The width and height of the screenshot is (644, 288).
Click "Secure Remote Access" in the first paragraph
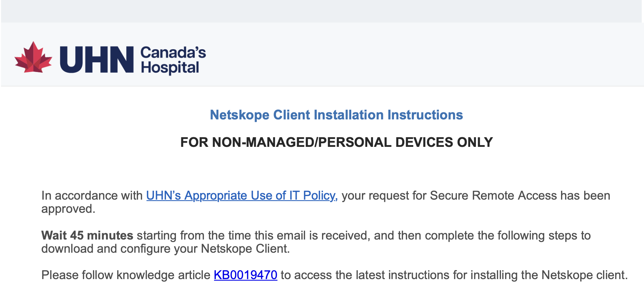[x=493, y=196]
